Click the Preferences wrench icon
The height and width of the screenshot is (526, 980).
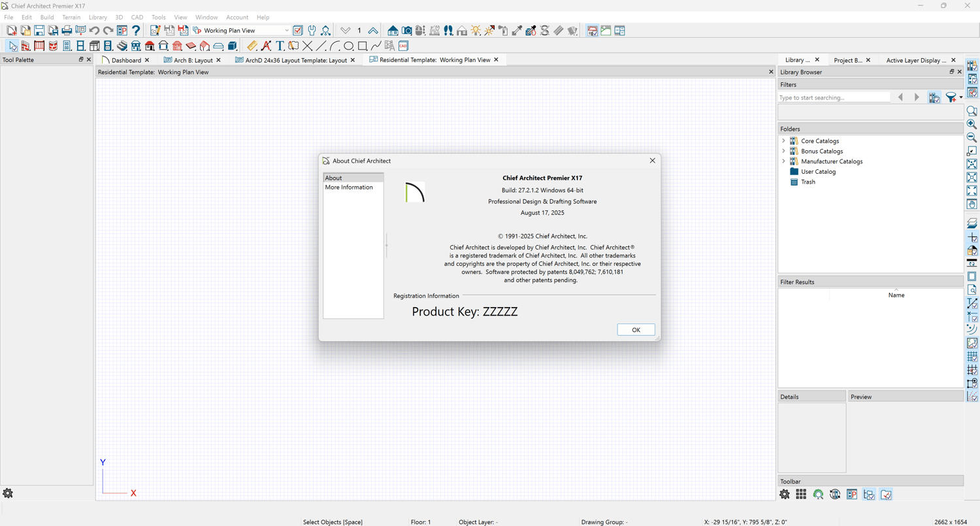pos(312,31)
